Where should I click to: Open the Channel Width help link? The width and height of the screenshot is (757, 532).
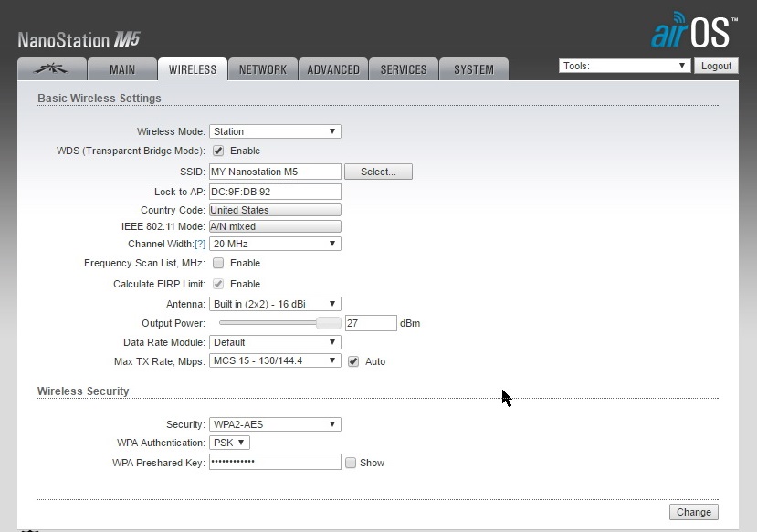(200, 244)
